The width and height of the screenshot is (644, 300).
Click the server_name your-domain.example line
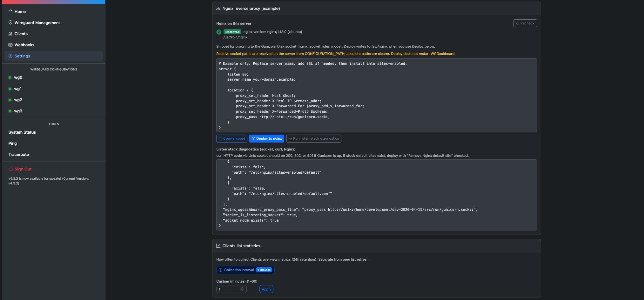(261, 79)
